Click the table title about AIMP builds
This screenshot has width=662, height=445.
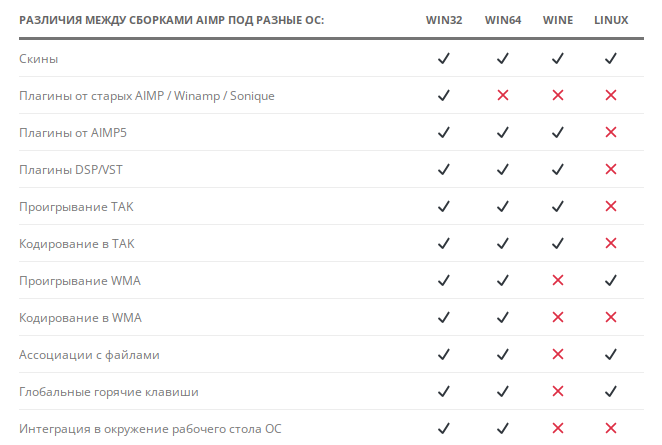[171, 20]
